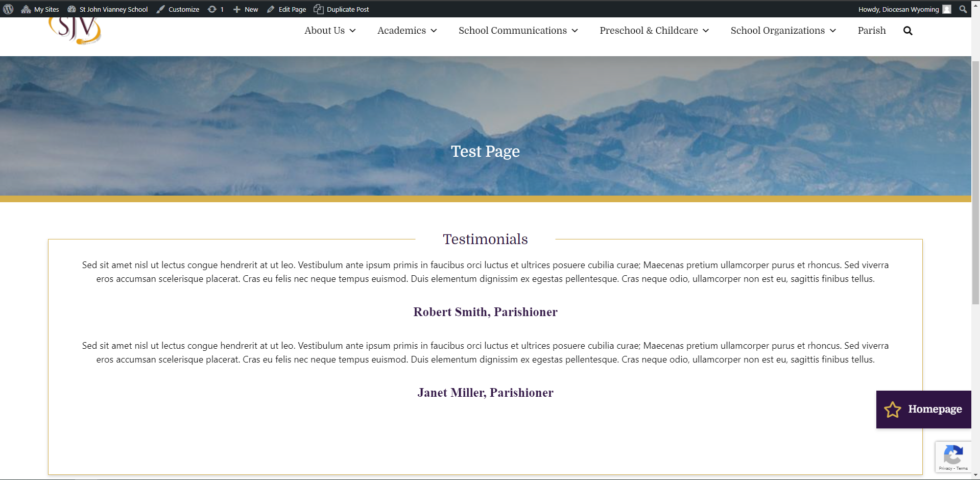Viewport: 980px width, 480px height.
Task: Expand the About Us dropdown
Action: [x=330, y=31]
